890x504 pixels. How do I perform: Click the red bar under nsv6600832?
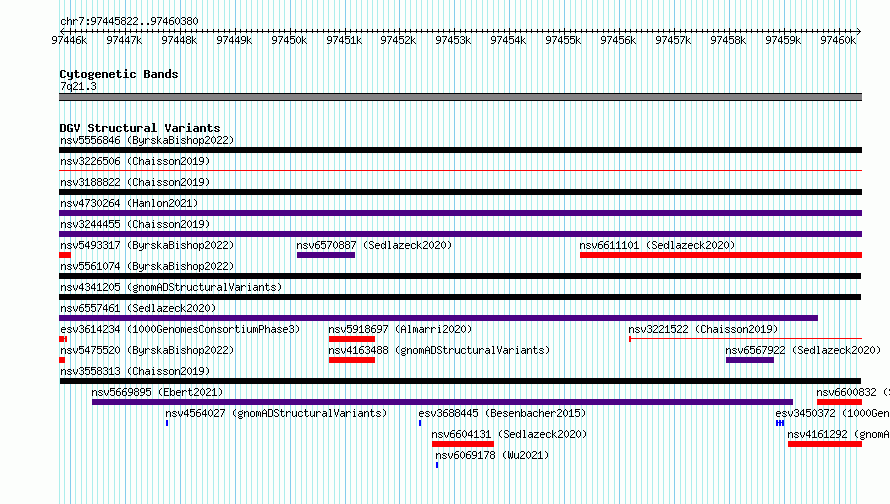(x=839, y=402)
